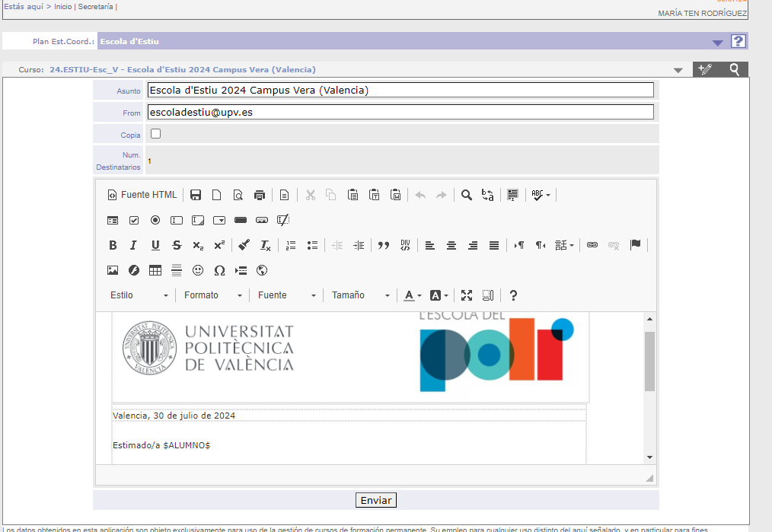This screenshot has height=532, width=772.
Task: Open the special character Omega tool
Action: 219,270
